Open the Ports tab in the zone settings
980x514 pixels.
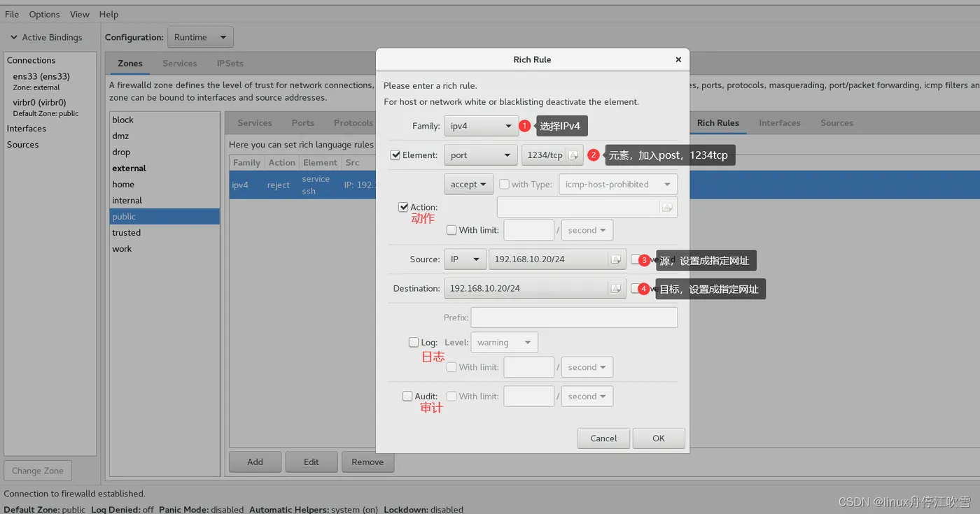[x=303, y=122]
